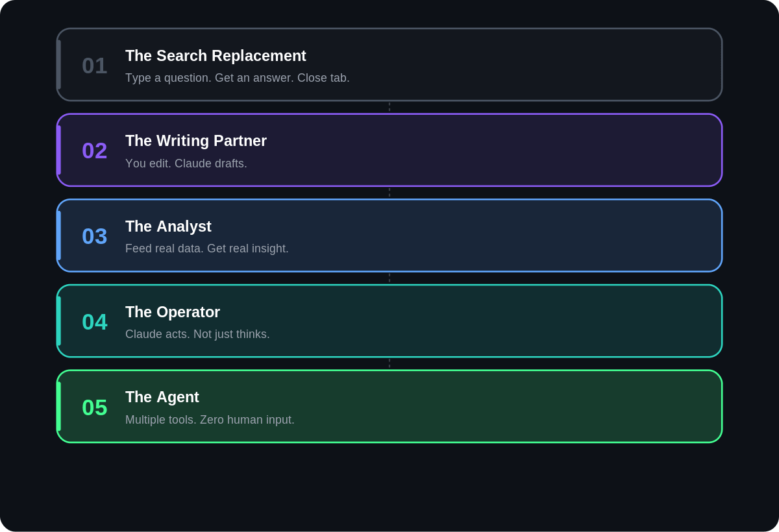The height and width of the screenshot is (532, 779).
Task: Click the gray 01 number badge
Action: click(x=95, y=66)
